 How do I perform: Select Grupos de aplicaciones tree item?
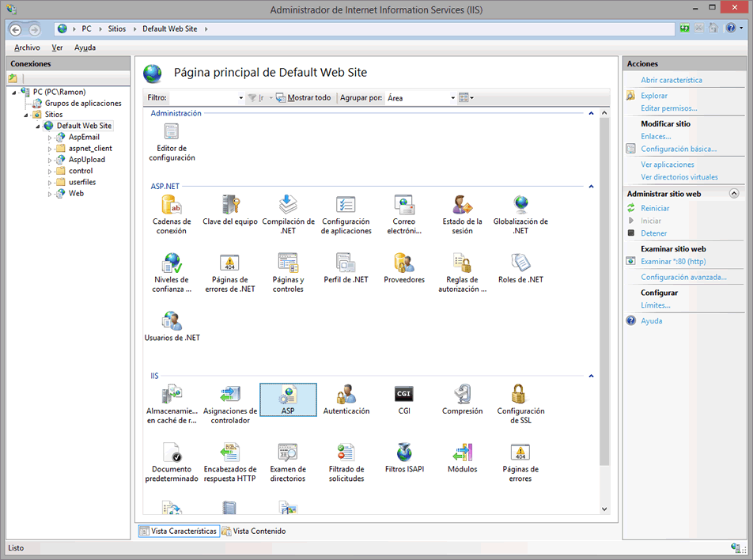click(83, 104)
